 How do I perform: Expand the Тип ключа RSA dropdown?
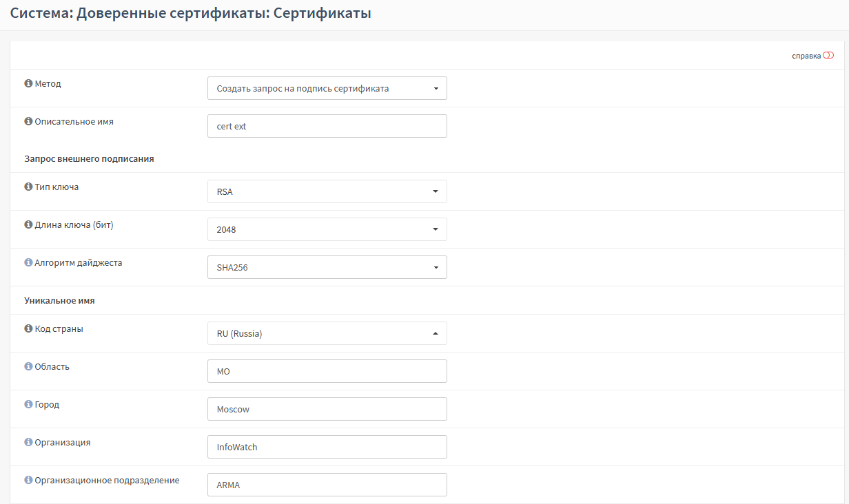327,191
